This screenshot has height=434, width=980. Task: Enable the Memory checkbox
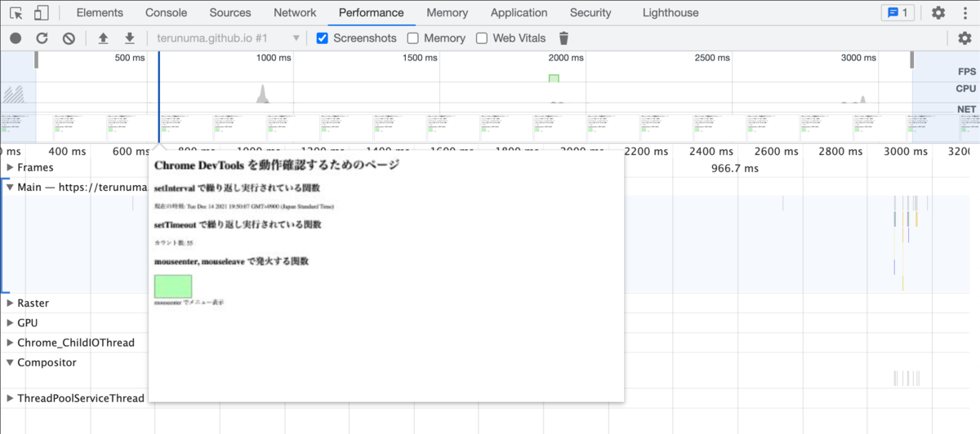click(x=413, y=38)
